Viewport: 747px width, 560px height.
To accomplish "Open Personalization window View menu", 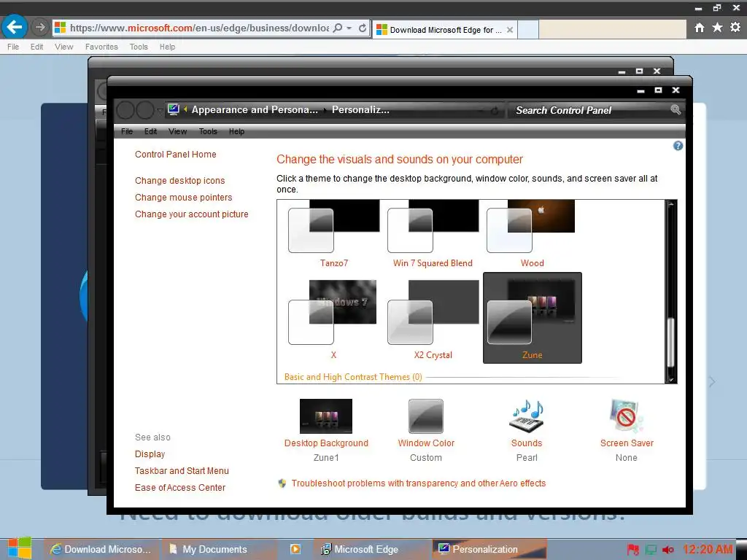I will 177,131.
